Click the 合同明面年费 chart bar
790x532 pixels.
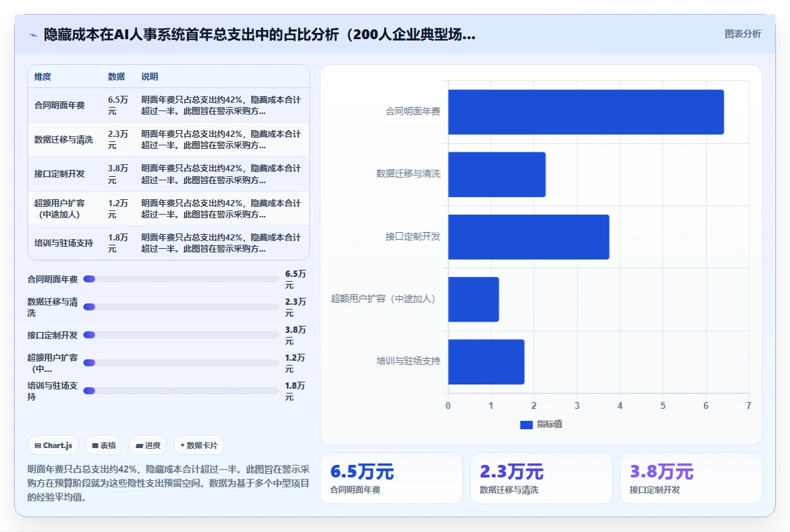point(586,112)
